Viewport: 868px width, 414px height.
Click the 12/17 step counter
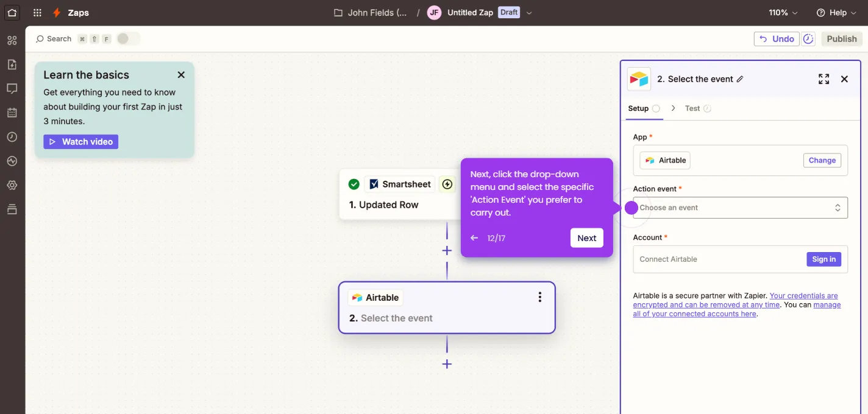tap(496, 238)
